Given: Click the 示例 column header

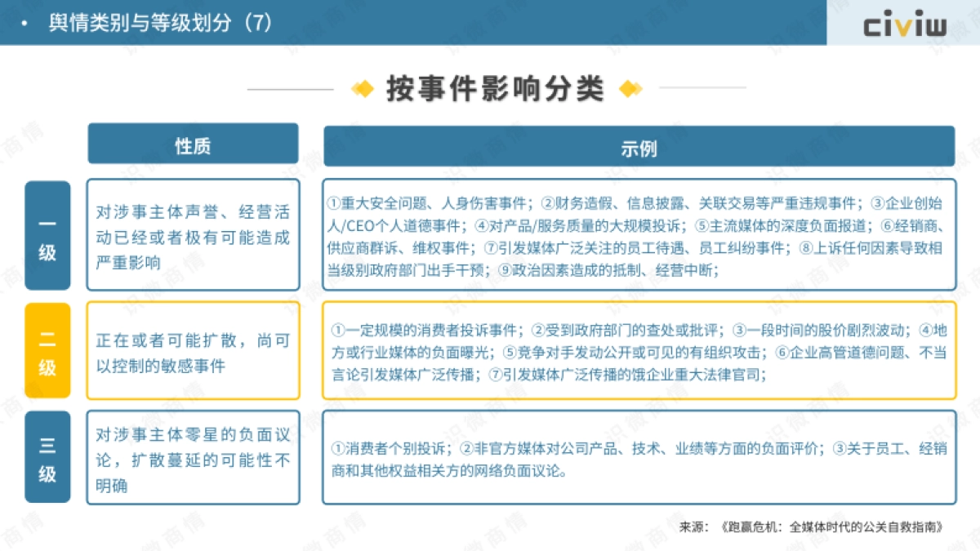Looking at the screenshot, I should point(639,148).
